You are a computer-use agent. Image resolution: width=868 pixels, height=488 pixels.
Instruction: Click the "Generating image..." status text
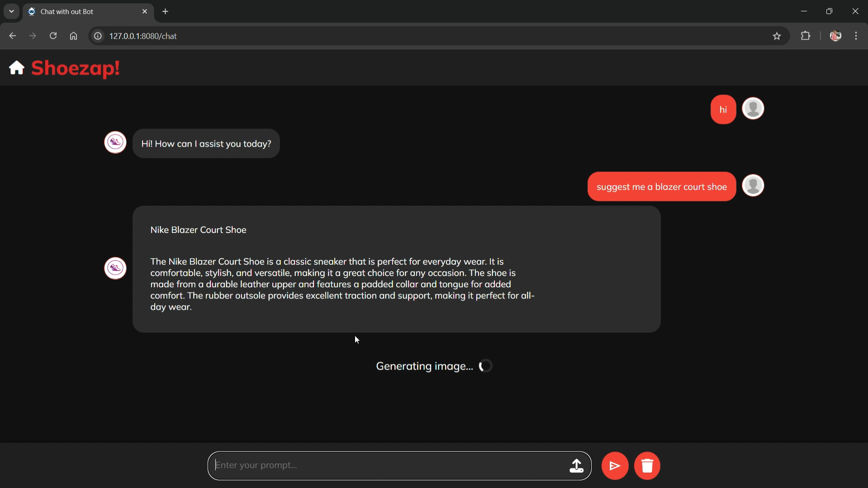(x=424, y=366)
